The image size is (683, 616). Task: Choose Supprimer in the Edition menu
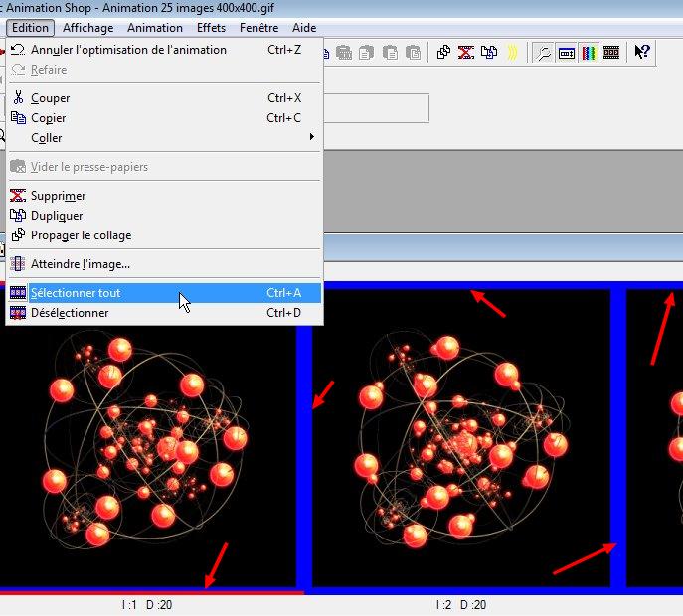pyautogui.click(x=58, y=196)
